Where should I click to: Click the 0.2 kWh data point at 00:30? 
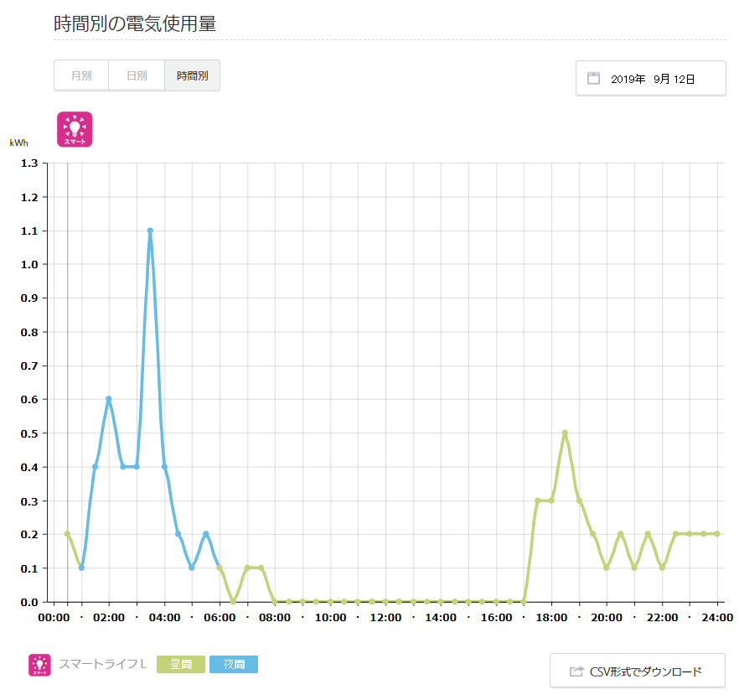point(67,534)
